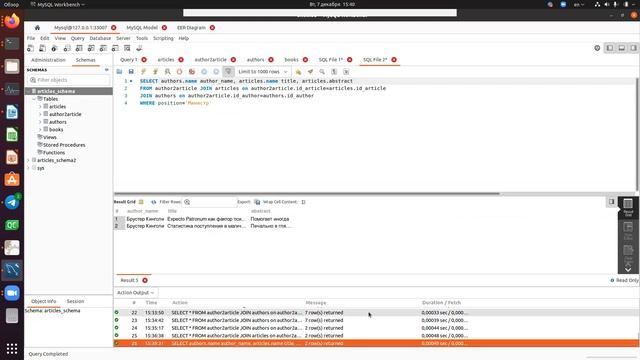Open the File menu
The image size is (640, 360).
click(x=31, y=38)
